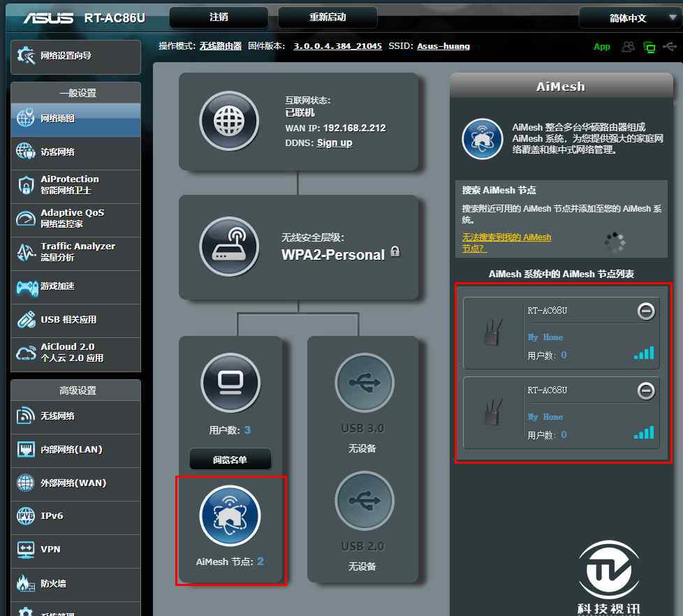Screen dimensions: 683x616
Task: Click the 用户数: 3 client count
Action: pos(230,430)
